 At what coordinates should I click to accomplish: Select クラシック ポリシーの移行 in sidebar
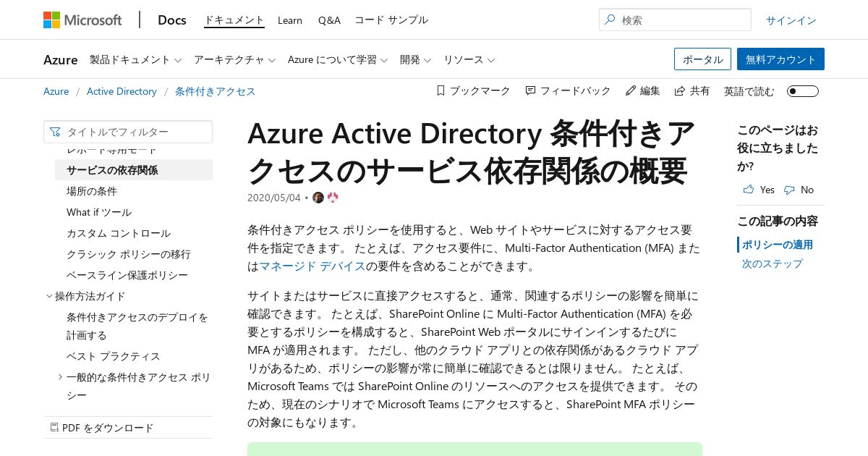point(129,254)
